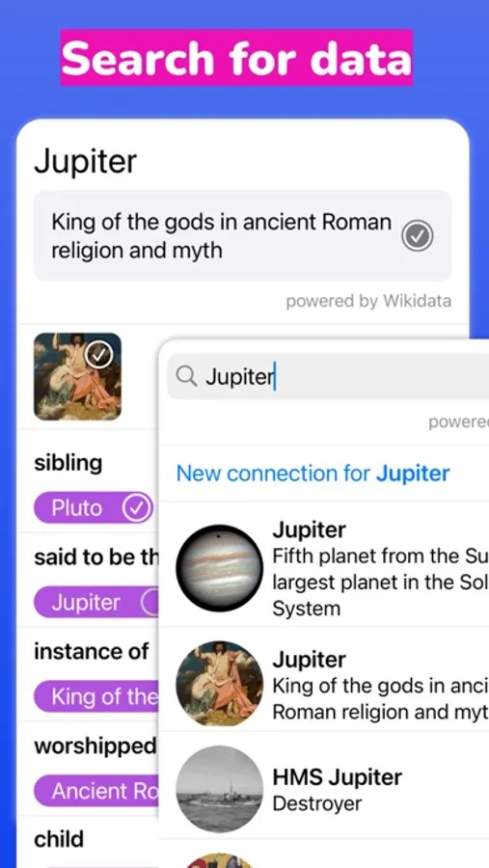Open the square Jupiter painting image
The image size is (489, 868).
tap(77, 376)
